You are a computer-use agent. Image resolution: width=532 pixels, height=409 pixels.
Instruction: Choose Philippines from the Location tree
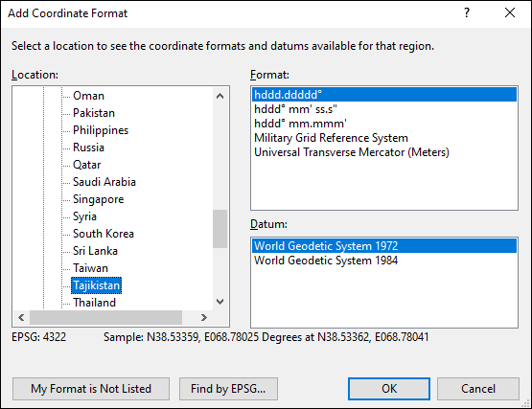(x=101, y=130)
